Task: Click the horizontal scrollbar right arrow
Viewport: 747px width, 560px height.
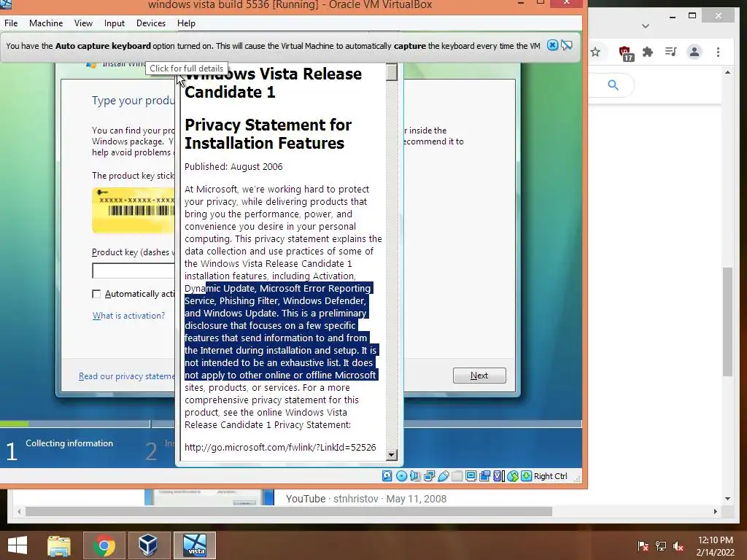Action: pyautogui.click(x=715, y=511)
